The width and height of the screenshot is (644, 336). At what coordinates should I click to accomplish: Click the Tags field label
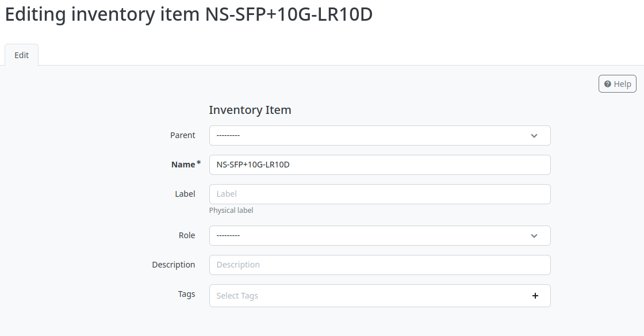[x=186, y=294]
